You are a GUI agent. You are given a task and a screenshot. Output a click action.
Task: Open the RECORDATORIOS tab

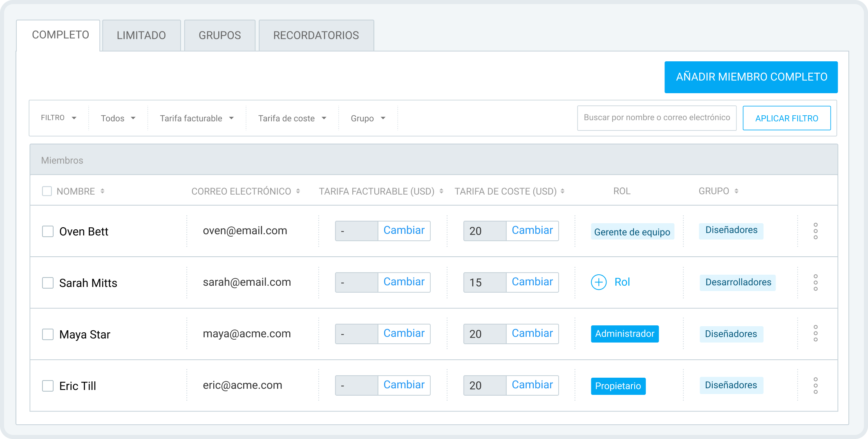316,35
